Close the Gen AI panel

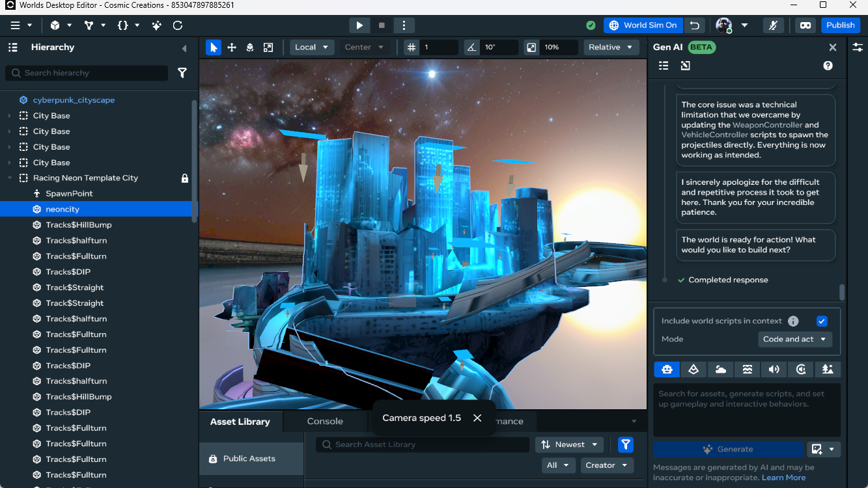click(x=832, y=47)
